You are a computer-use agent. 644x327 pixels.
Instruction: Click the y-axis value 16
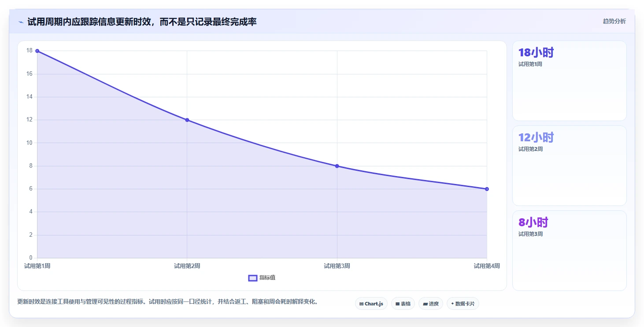click(x=30, y=74)
